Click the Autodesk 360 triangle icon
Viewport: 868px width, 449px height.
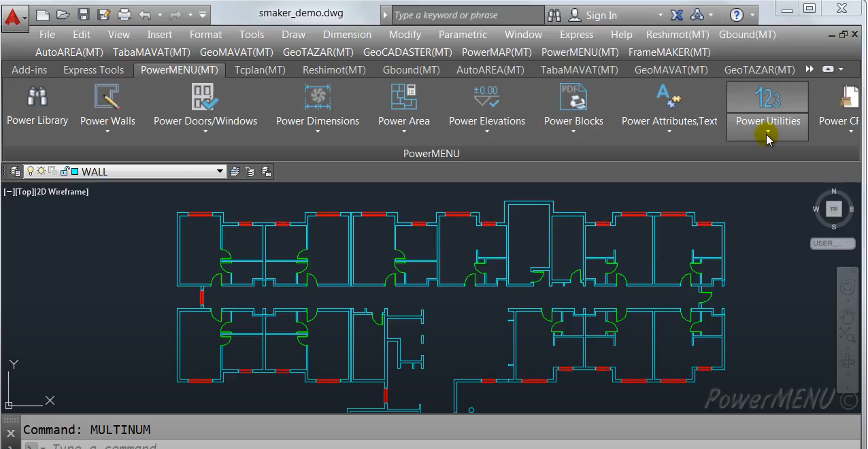point(697,15)
